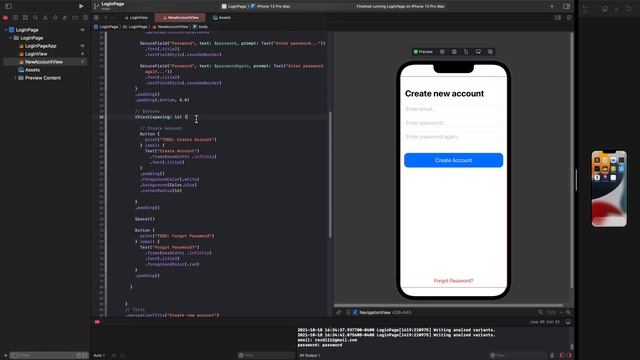Choose the iPhone 13 Pro Max destination
Screen dimensions: 640x360
tap(270, 6)
